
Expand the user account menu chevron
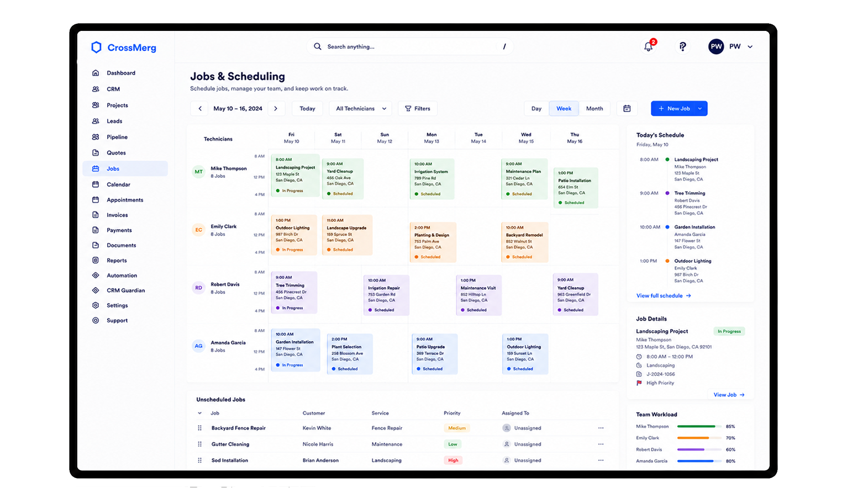tap(750, 47)
